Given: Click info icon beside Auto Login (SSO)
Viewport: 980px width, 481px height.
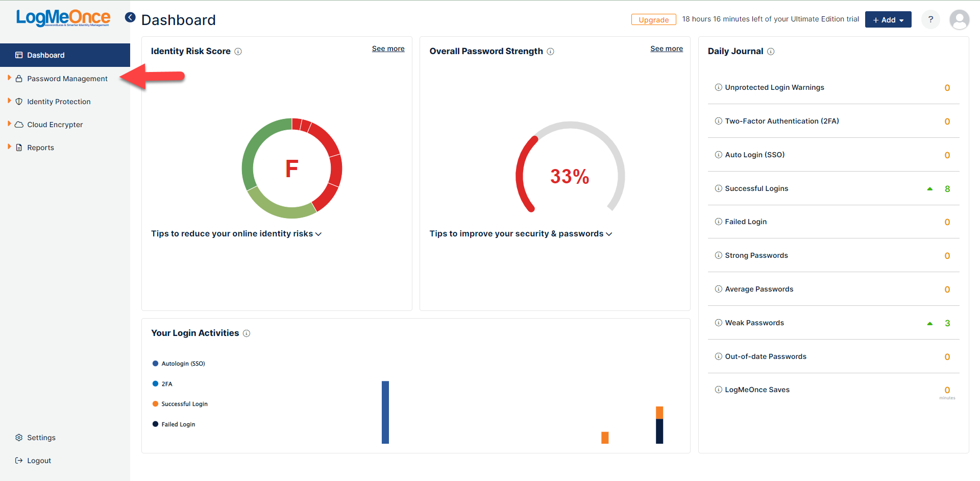Looking at the screenshot, I should tap(719, 155).
